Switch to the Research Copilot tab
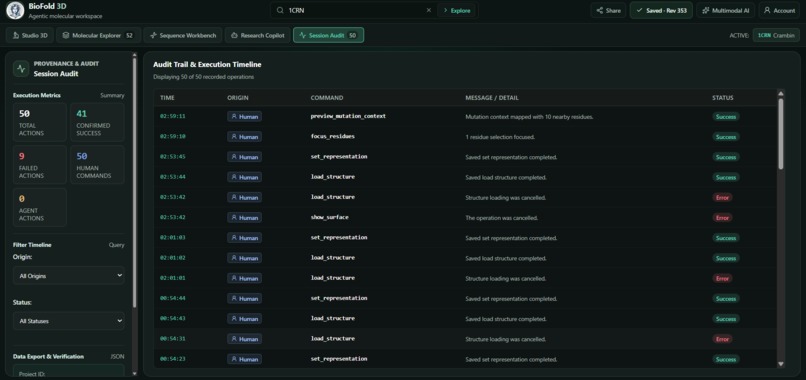Image resolution: width=806 pixels, height=380 pixels. click(x=258, y=35)
